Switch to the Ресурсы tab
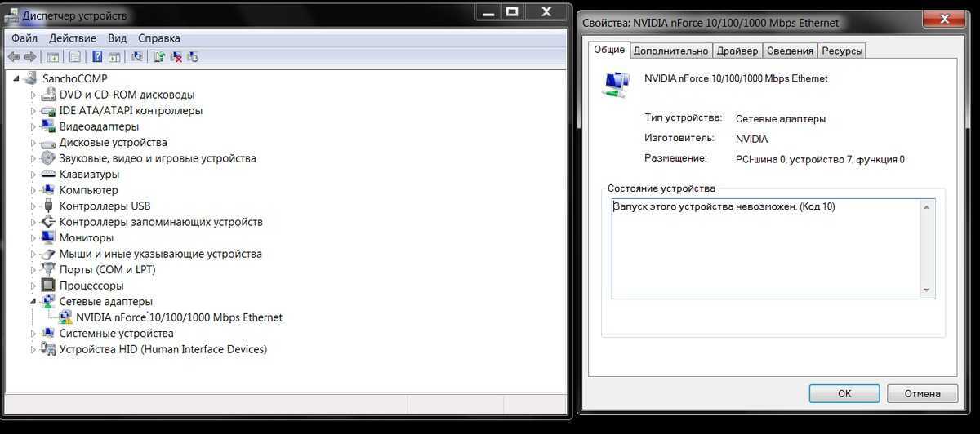The height and width of the screenshot is (434, 980). click(842, 51)
